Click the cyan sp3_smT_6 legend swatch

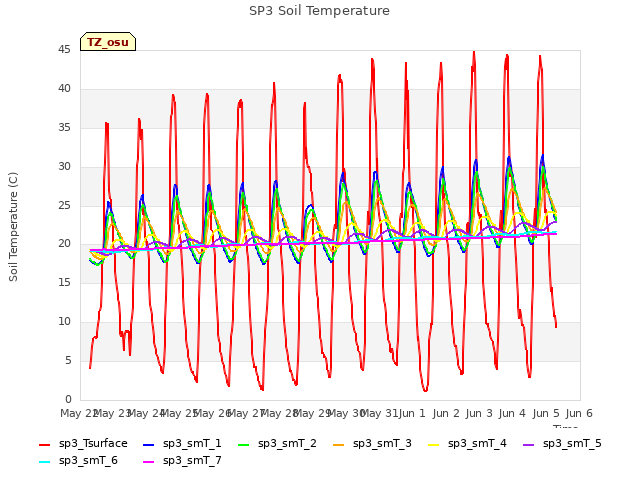pos(44,462)
